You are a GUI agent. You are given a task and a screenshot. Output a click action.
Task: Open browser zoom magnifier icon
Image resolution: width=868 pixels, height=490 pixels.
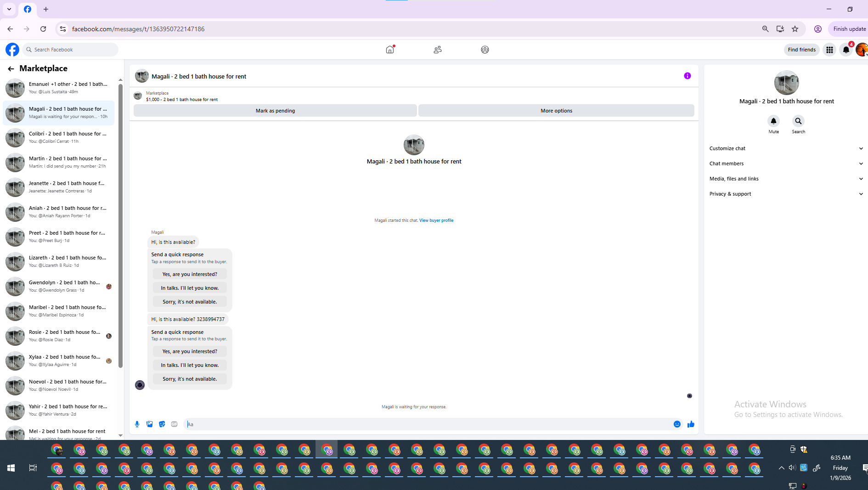(765, 29)
